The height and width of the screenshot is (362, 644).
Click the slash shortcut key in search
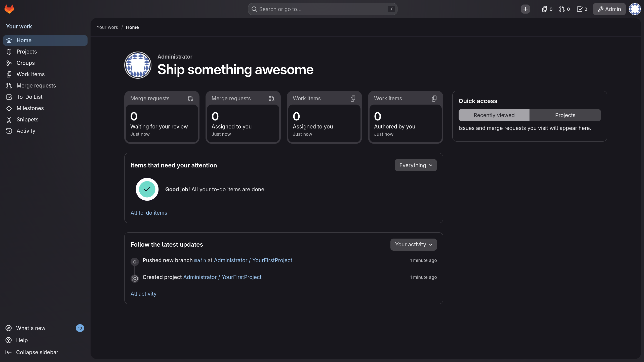click(391, 9)
